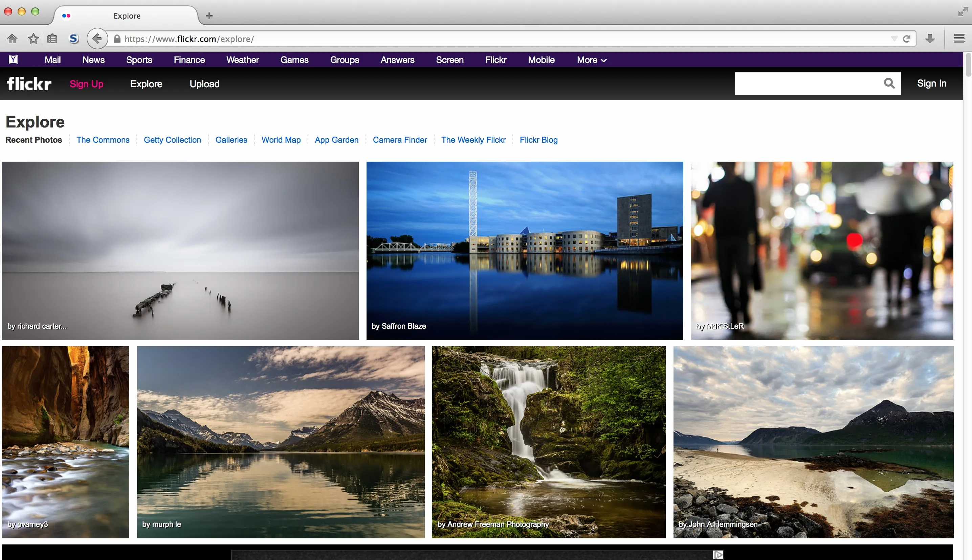The image size is (972, 560).
Task: Open the browser hamburger menu
Action: coord(959,39)
